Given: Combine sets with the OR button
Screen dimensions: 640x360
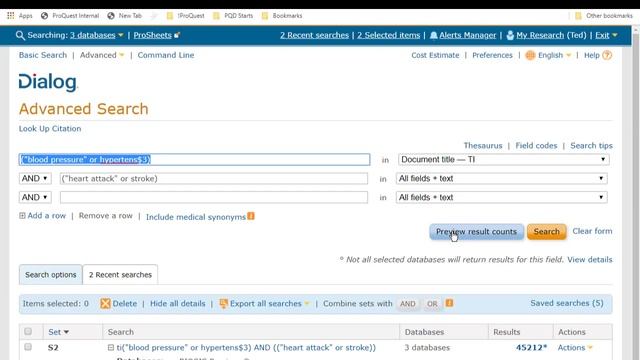Looking at the screenshot, I should [x=432, y=304].
